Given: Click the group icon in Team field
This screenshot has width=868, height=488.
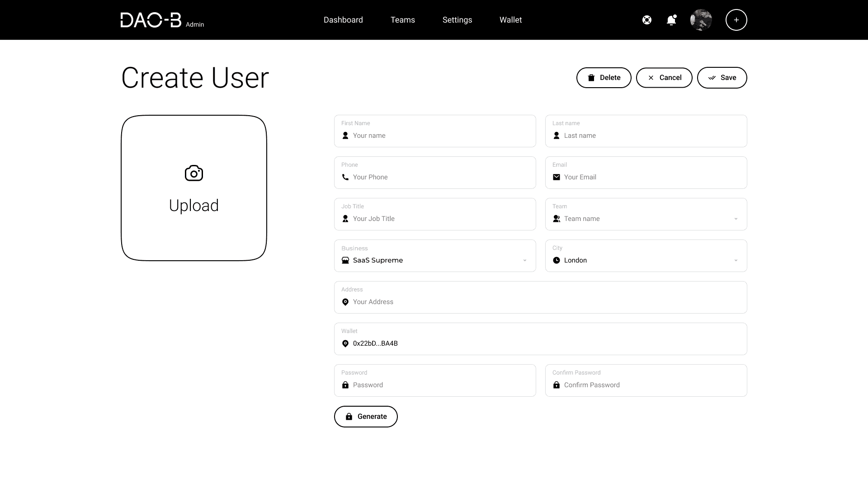Looking at the screenshot, I should coord(557,219).
